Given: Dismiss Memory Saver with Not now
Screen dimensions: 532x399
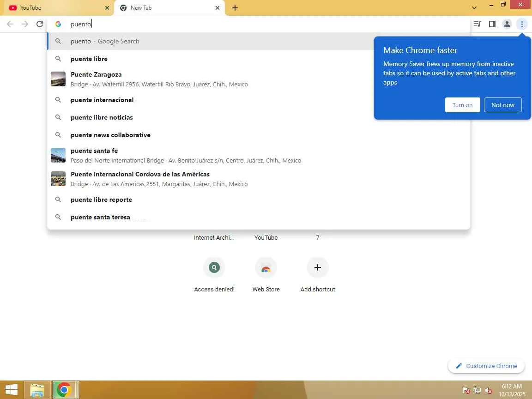Looking at the screenshot, I should [503, 105].
